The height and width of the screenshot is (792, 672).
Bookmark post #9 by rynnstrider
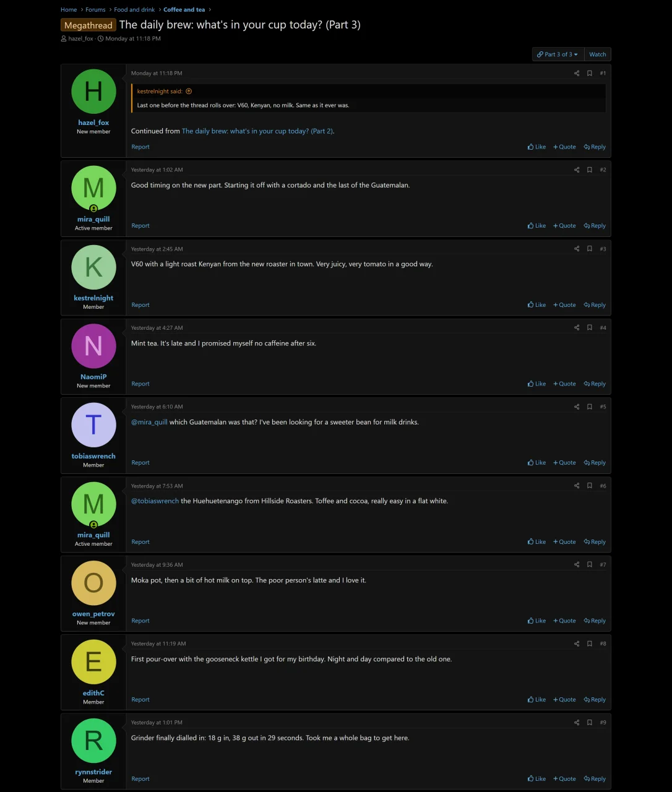[x=590, y=723]
